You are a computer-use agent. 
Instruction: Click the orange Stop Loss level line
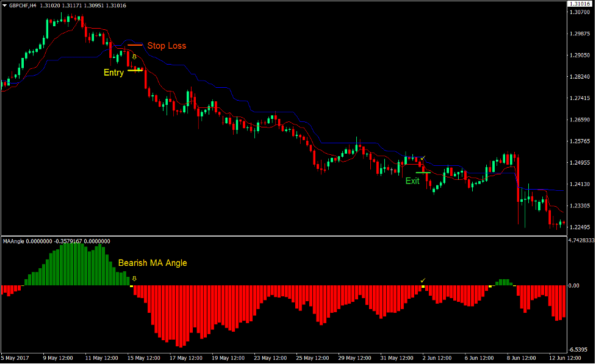pyautogui.click(x=135, y=45)
